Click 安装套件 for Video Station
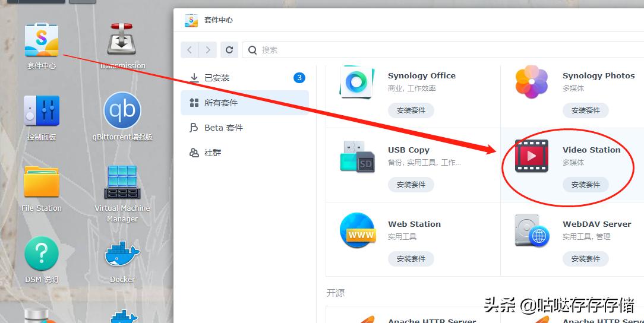This screenshot has height=323, width=644. pos(586,185)
